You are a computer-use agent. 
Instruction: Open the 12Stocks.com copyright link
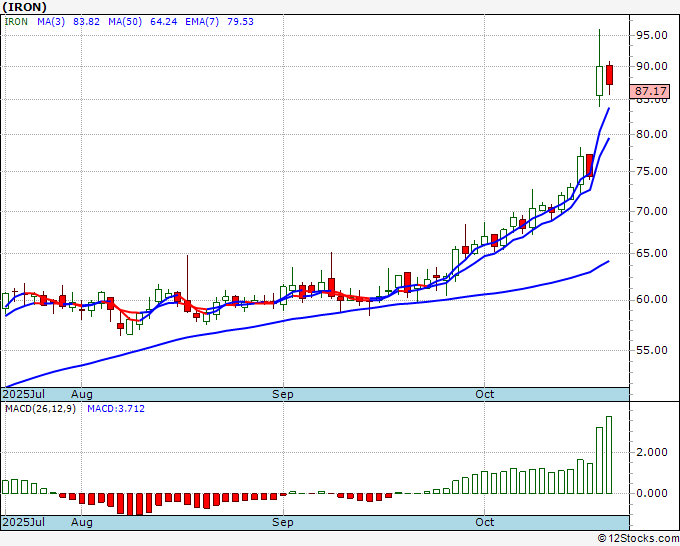pyautogui.click(x=638, y=538)
